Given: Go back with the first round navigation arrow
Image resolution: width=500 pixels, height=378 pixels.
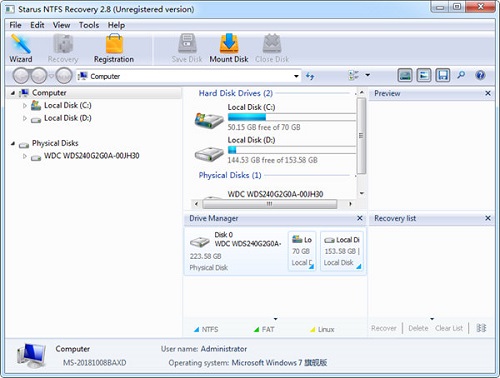Looking at the screenshot, I should point(21,76).
